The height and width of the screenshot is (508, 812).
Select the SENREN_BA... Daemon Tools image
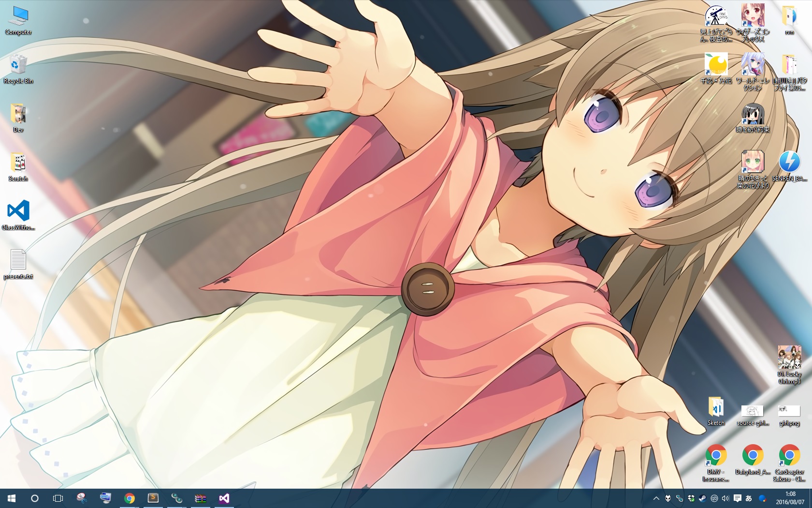(x=789, y=167)
